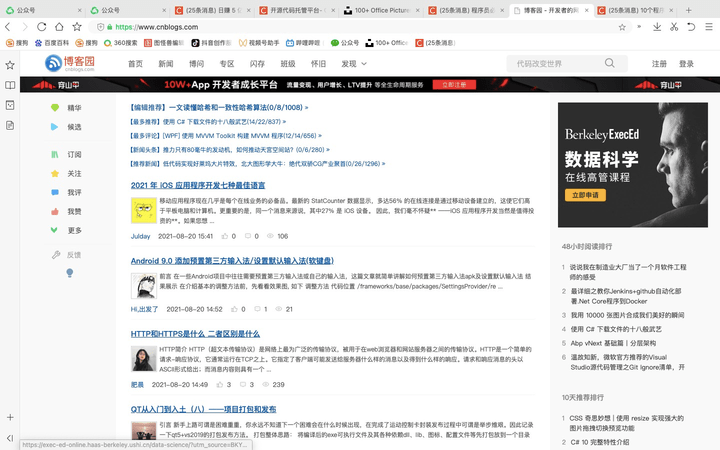Open 专区 in site navigation
The height and width of the screenshot is (450, 720).
tap(227, 64)
